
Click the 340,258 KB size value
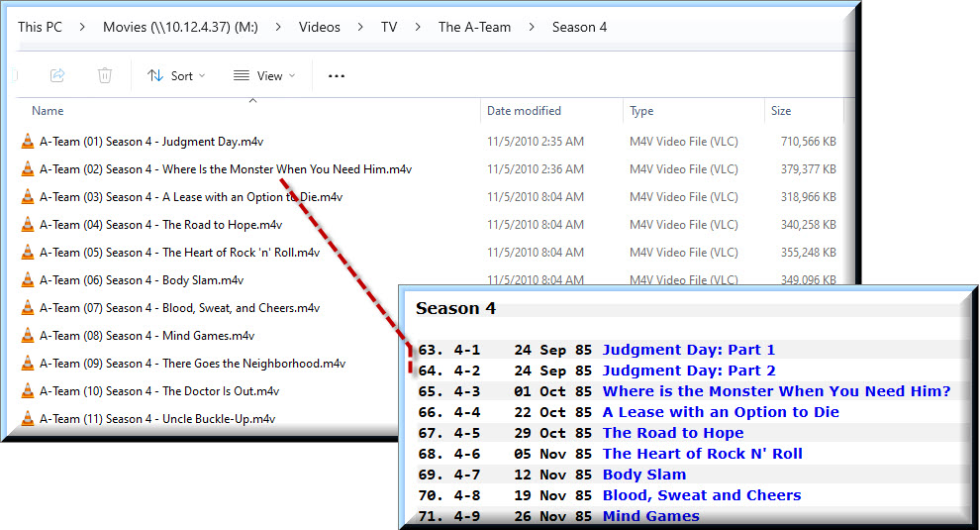(808, 224)
